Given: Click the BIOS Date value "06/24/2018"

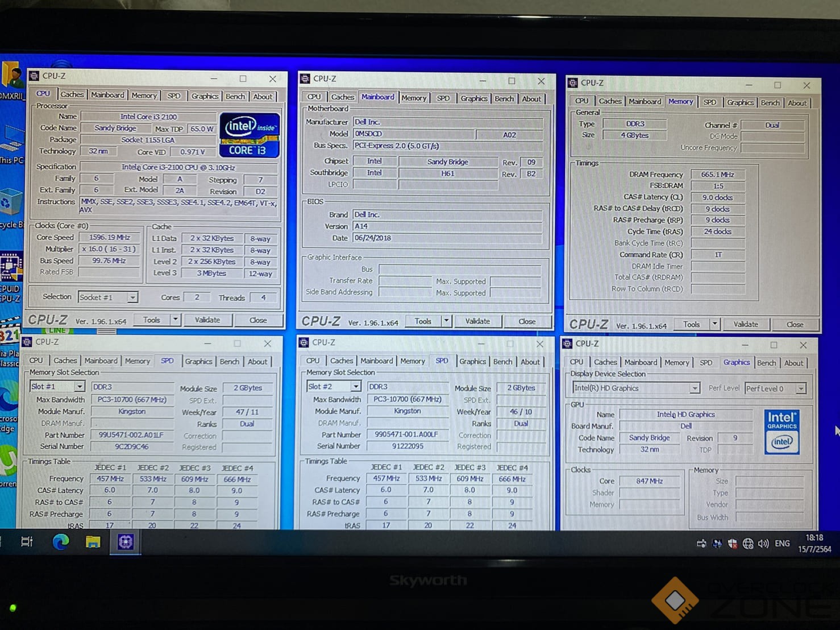Looking at the screenshot, I should click(447, 238).
